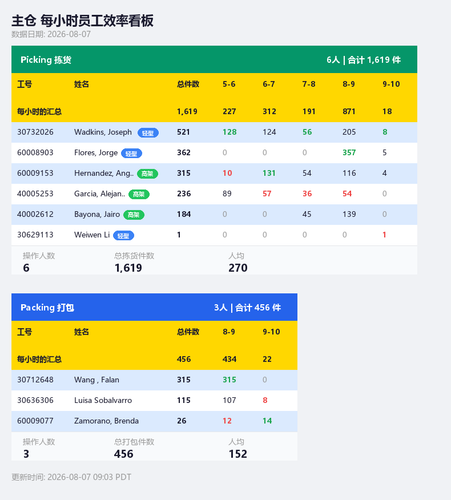Click employee ID 40005253
451x500 pixels.
point(35,194)
